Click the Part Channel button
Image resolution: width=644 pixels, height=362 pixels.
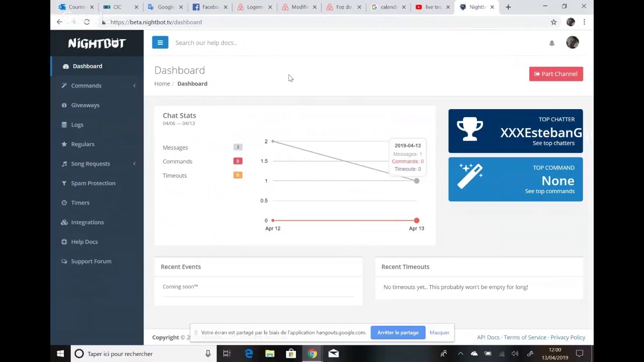[556, 74]
